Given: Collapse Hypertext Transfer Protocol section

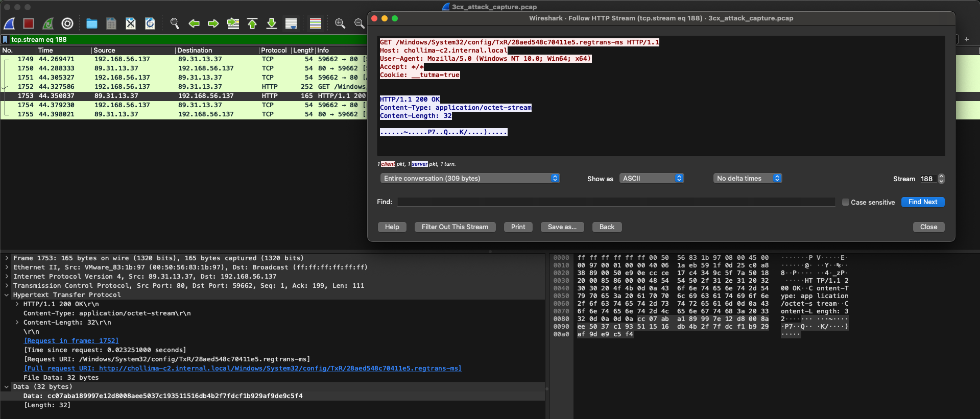Looking at the screenshot, I should 7,295.
